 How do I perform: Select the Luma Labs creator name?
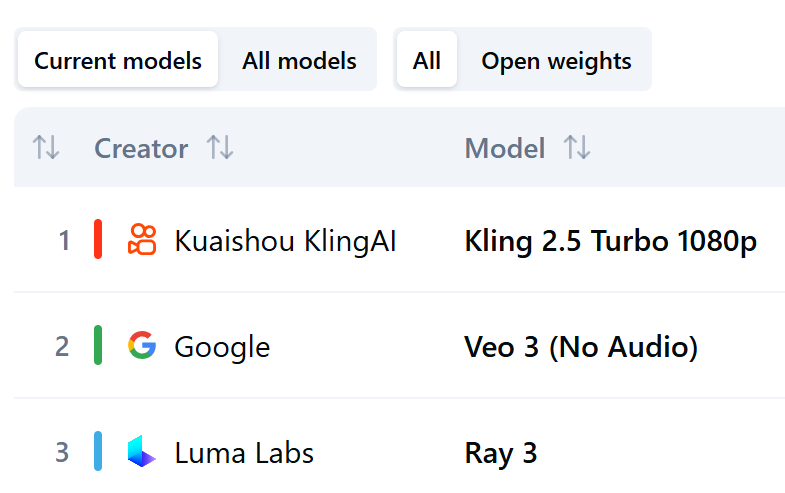(x=244, y=453)
